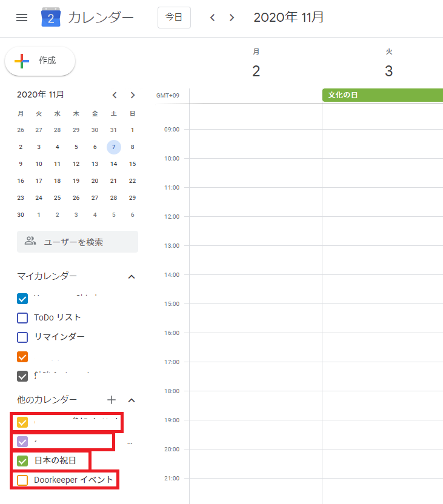
Task: Click the 今日 button
Action: pos(174,18)
